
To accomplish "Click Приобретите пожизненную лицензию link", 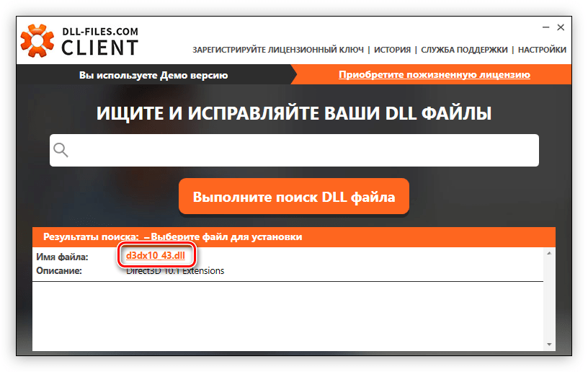I will (435, 75).
